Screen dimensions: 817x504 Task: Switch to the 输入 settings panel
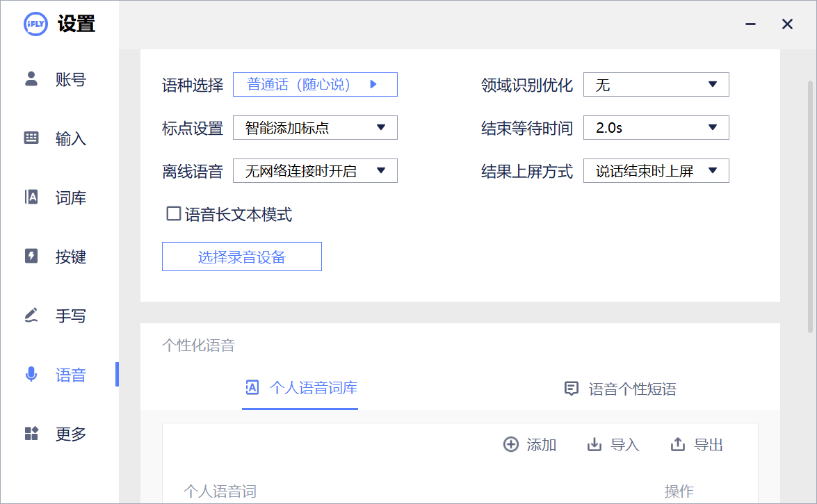pos(59,138)
